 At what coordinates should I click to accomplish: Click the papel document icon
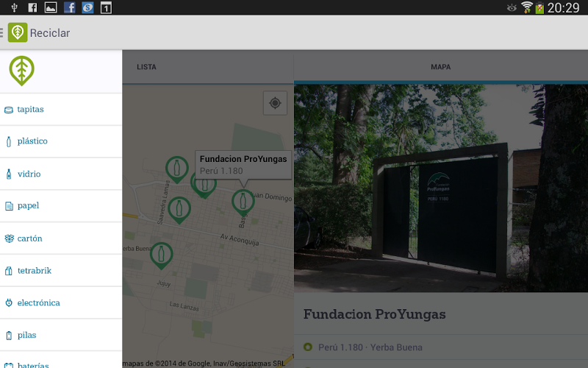click(9, 206)
